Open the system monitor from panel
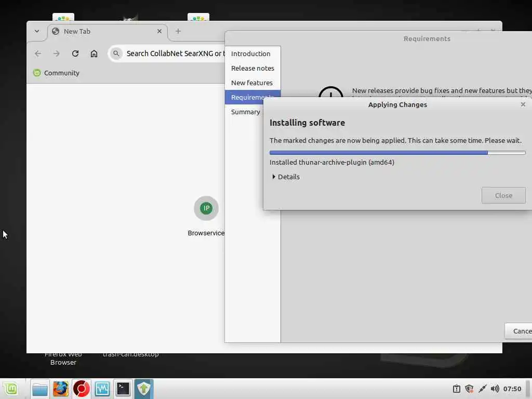Viewport: 532px width, 399px height. (102, 389)
